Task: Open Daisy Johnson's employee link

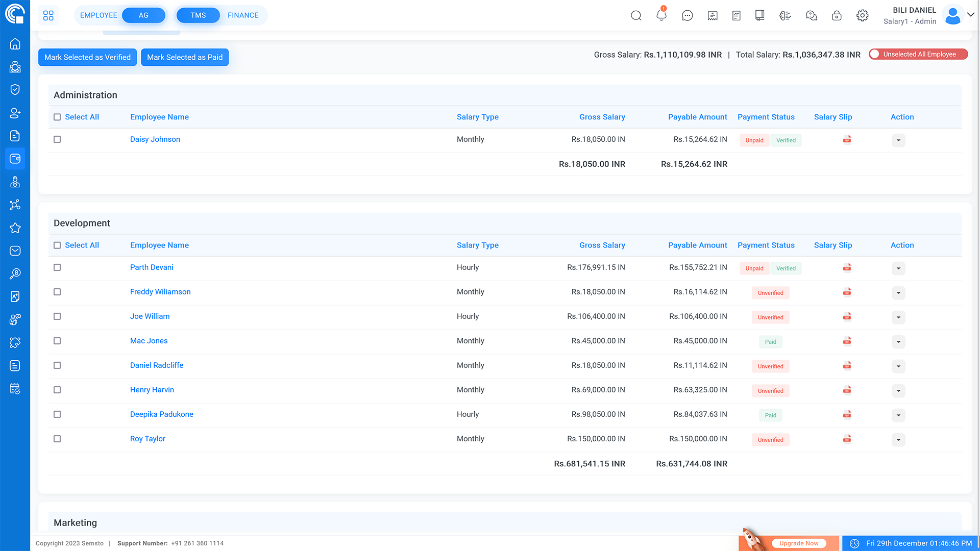Action: point(155,139)
